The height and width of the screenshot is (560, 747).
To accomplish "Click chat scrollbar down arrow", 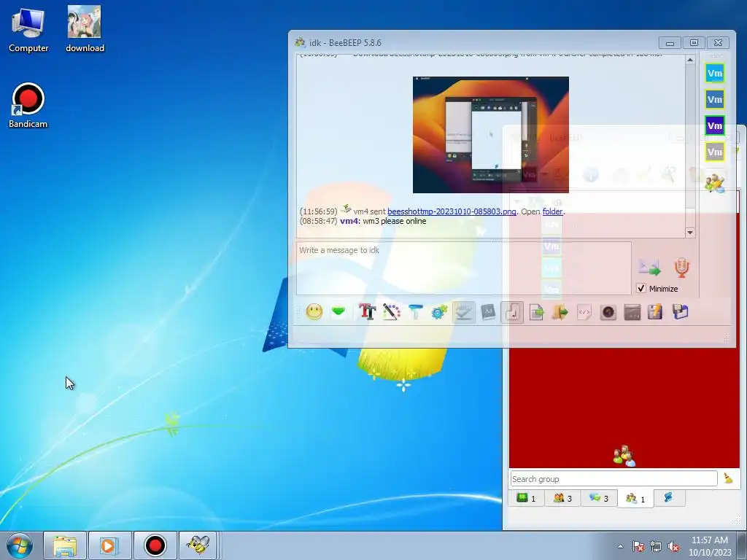I will (690, 233).
